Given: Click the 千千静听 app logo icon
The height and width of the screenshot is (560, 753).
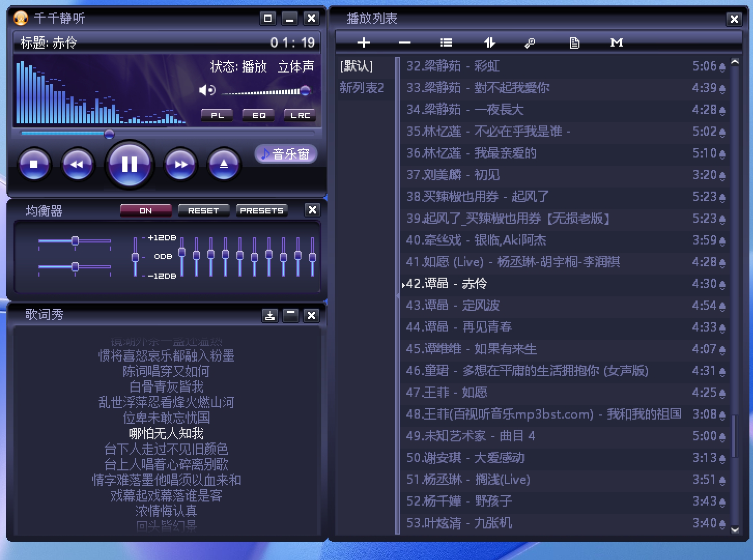Looking at the screenshot, I should 21,19.
